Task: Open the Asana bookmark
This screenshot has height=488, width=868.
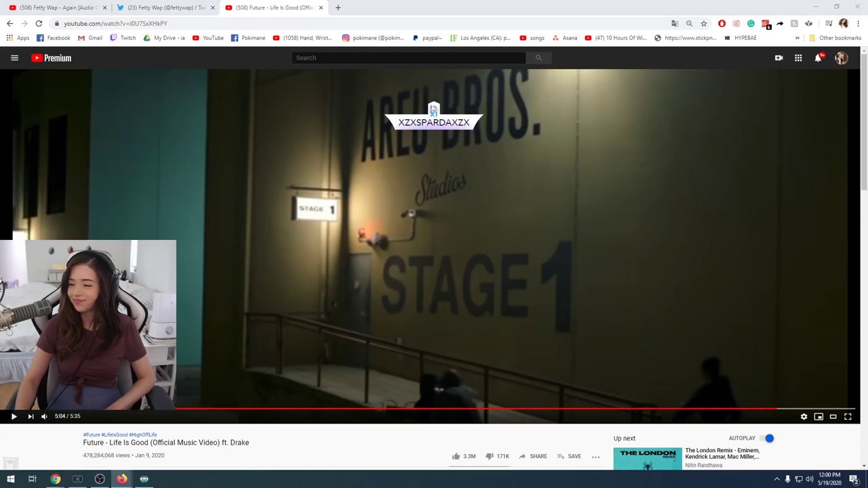Action: point(564,38)
